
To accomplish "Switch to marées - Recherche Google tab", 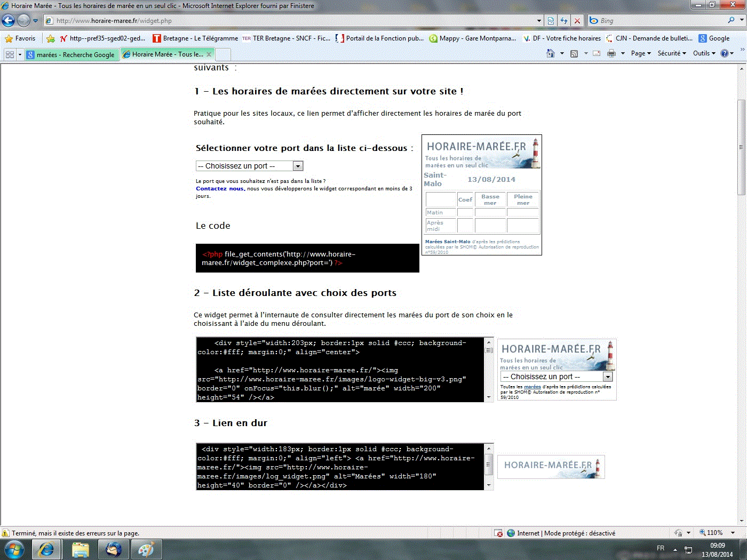I will pyautogui.click(x=71, y=54).
